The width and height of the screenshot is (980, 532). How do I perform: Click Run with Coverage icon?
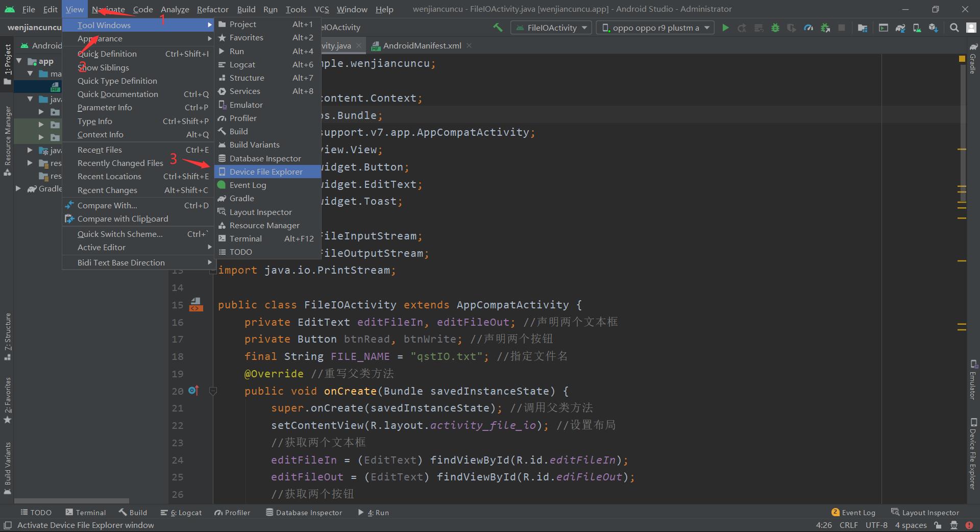(x=792, y=28)
